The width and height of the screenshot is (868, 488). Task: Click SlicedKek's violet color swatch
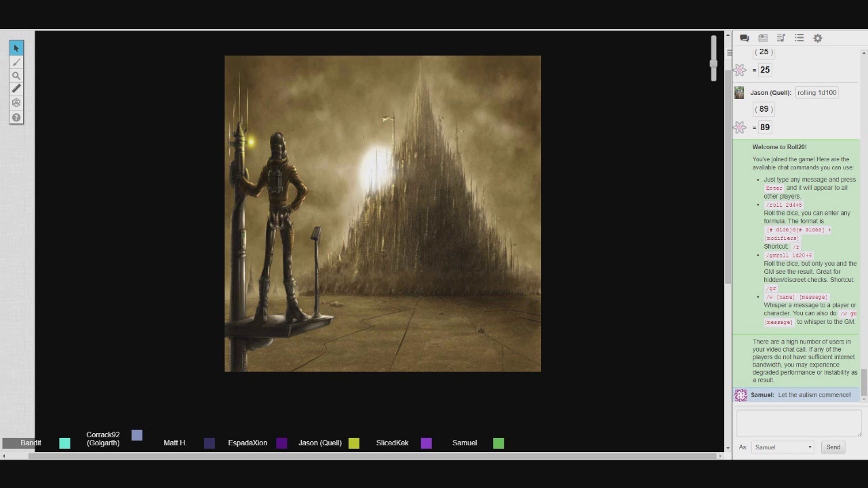pyautogui.click(x=427, y=443)
